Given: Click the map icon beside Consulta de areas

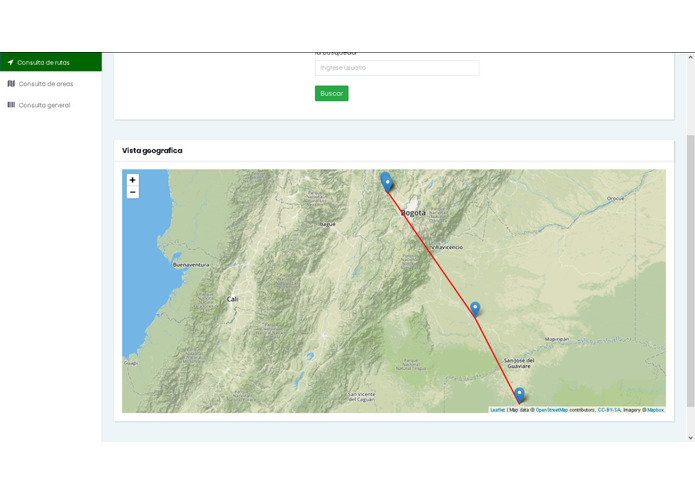Looking at the screenshot, I should tap(11, 83).
